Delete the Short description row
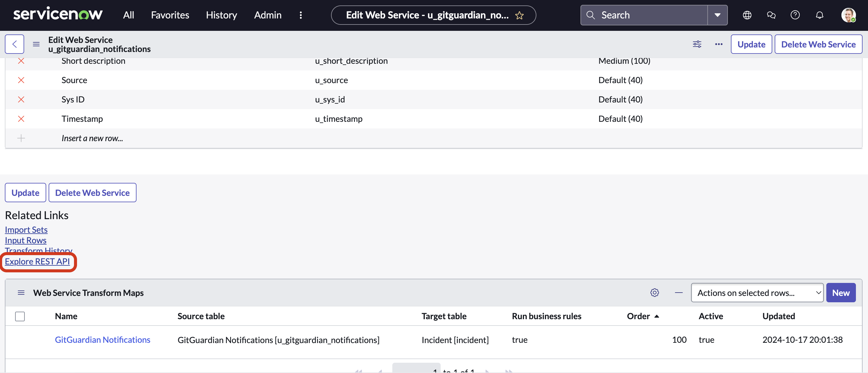 coord(21,61)
